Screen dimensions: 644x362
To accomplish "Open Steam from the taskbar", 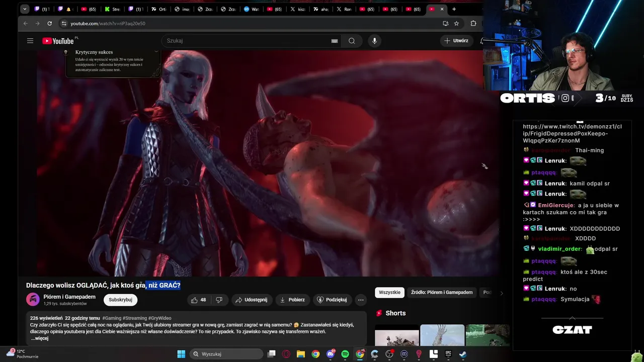I will click(463, 354).
